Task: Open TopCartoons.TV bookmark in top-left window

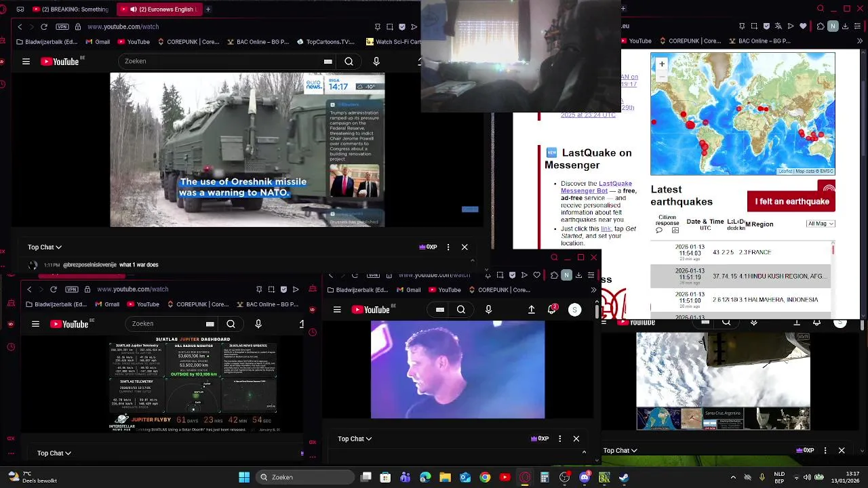Action: (325, 41)
